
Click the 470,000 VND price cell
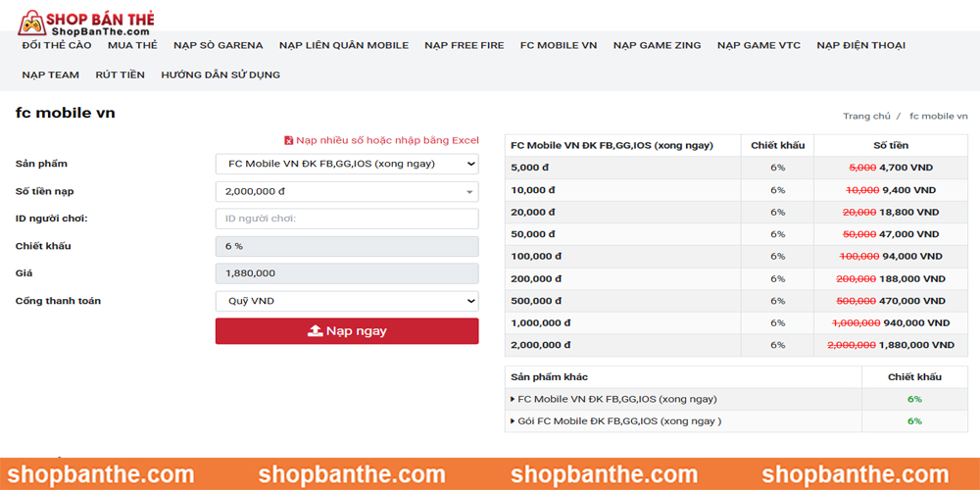tap(891, 301)
